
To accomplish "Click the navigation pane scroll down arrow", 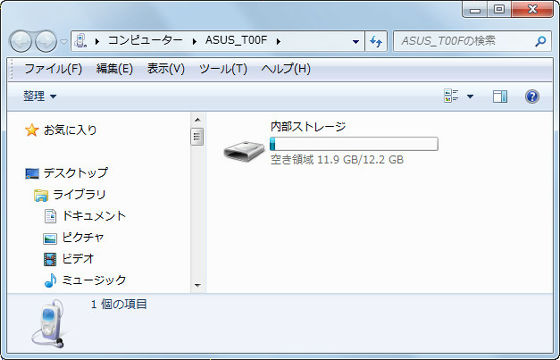I will [198, 285].
